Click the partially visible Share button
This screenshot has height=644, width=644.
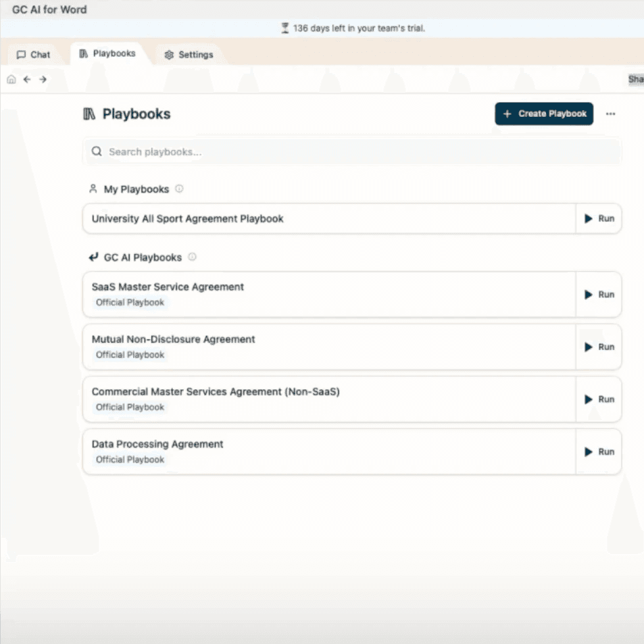pyautogui.click(x=635, y=79)
